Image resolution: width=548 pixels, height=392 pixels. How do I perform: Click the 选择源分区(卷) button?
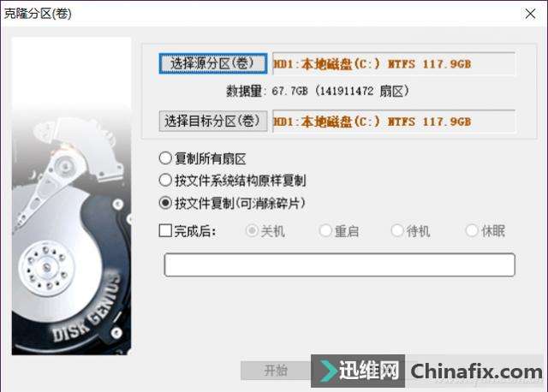[x=213, y=63]
